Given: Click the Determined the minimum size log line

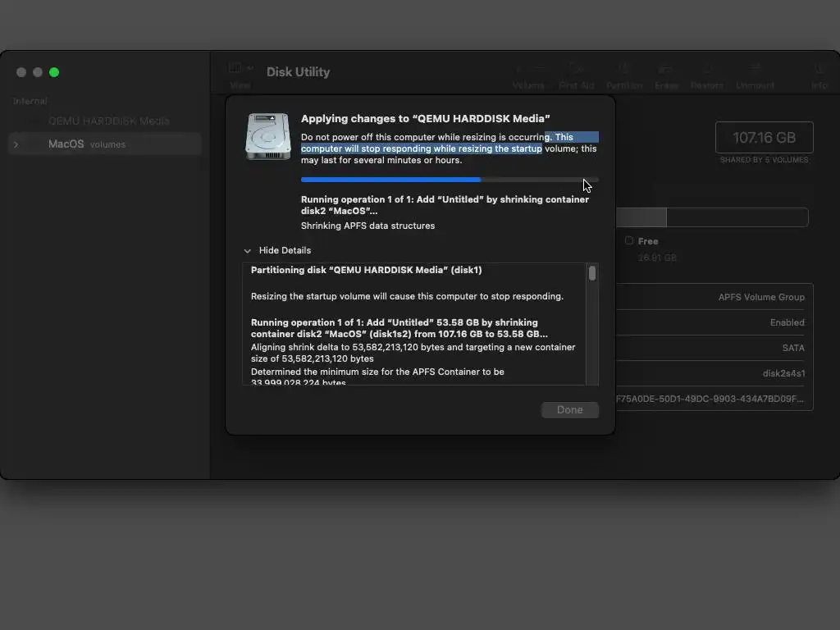Looking at the screenshot, I should 377,377.
